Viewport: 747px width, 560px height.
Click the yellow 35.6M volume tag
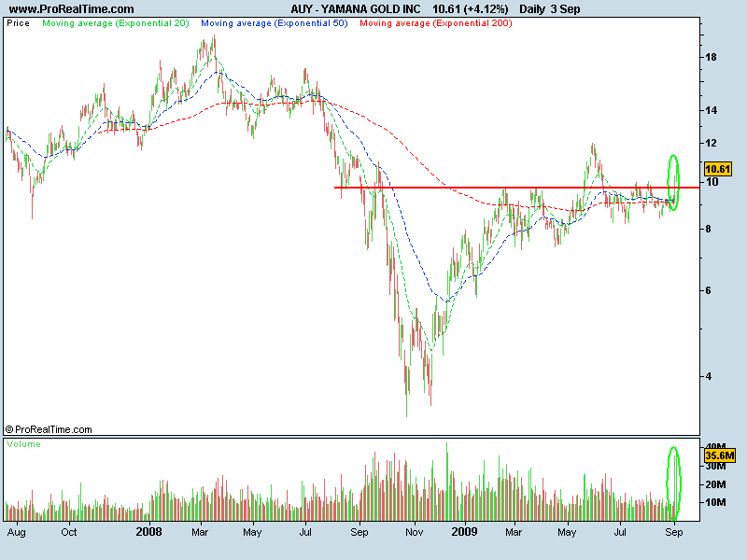[x=720, y=455]
